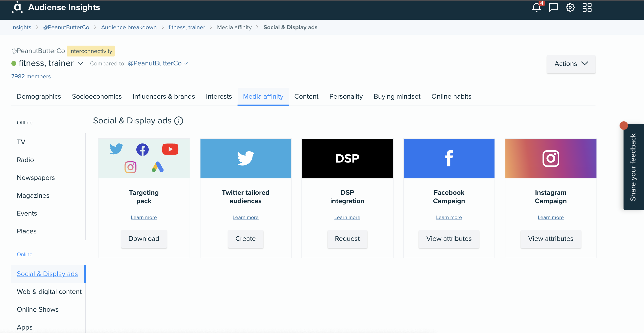Open the Buying mindset tab
This screenshot has height=333, width=644.
click(397, 97)
